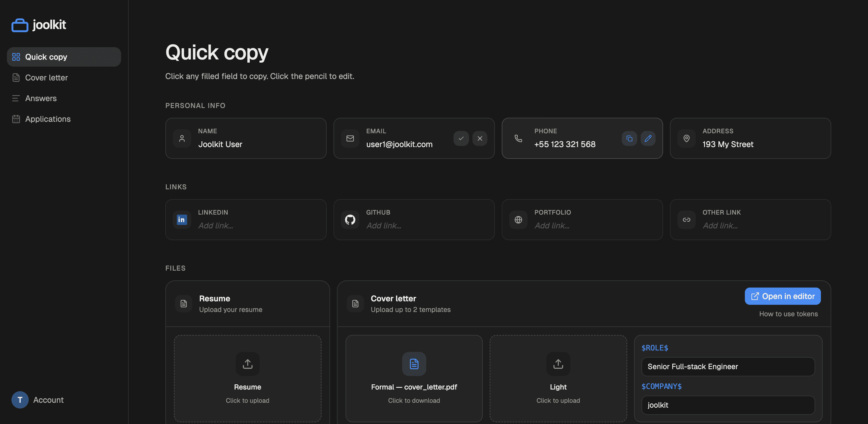This screenshot has width=868, height=424.
Task: Click the joolkit briefcase logo
Action: pos(20,25)
